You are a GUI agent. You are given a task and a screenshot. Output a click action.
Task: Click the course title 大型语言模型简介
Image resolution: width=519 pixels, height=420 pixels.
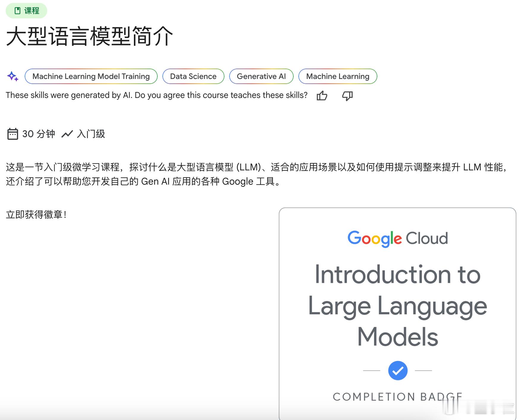89,36
